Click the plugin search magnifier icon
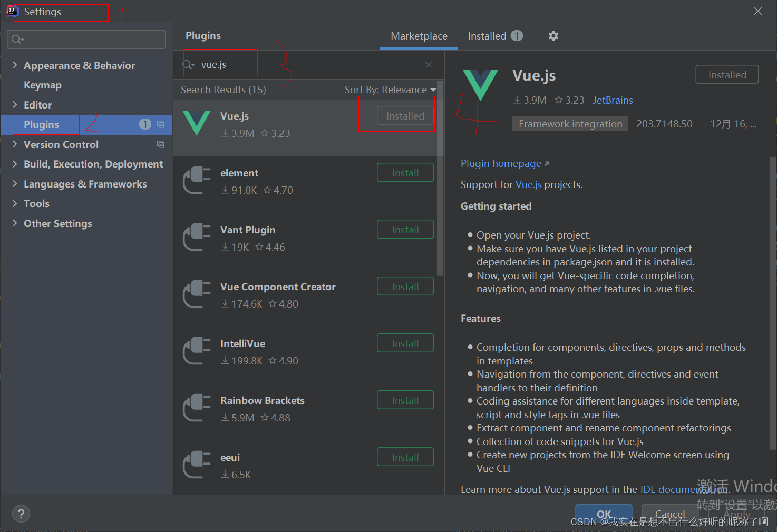Screen dimensions: 777x532 pos(188,65)
